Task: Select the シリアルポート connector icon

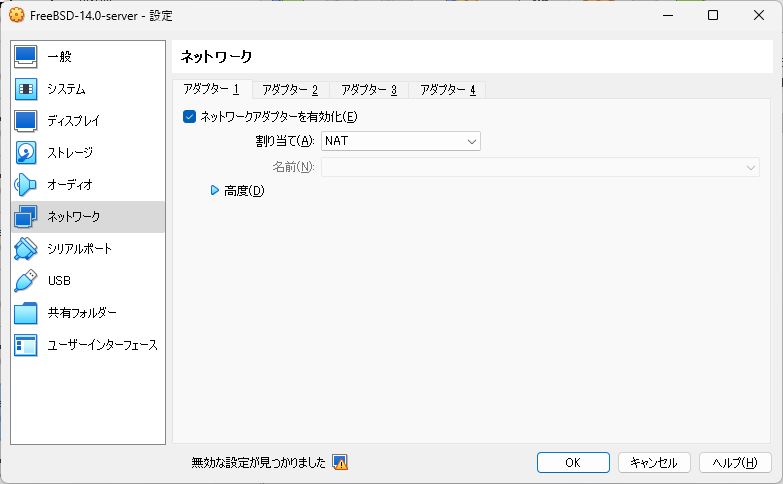Action: pyautogui.click(x=25, y=249)
